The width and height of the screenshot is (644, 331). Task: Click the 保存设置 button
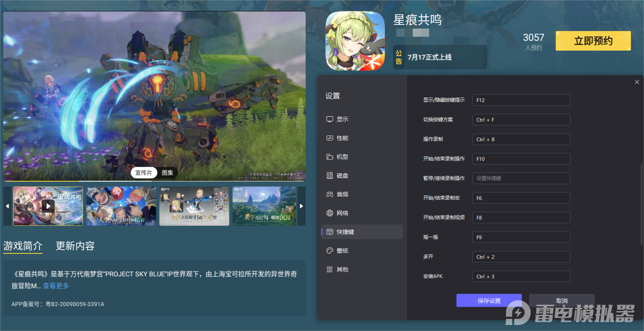coord(489,301)
